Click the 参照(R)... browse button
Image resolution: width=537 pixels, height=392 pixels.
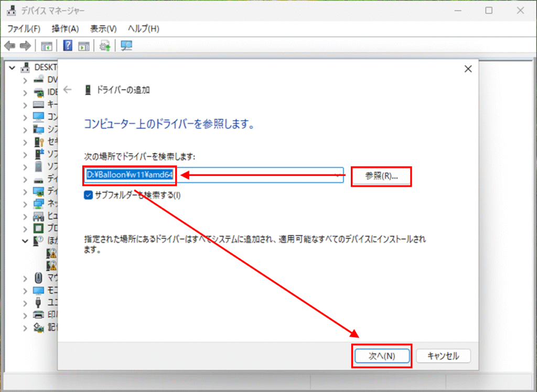pyautogui.click(x=381, y=176)
